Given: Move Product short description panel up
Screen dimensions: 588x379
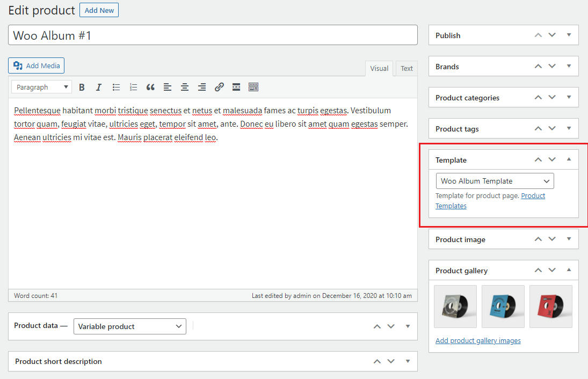Looking at the screenshot, I should 377,361.
